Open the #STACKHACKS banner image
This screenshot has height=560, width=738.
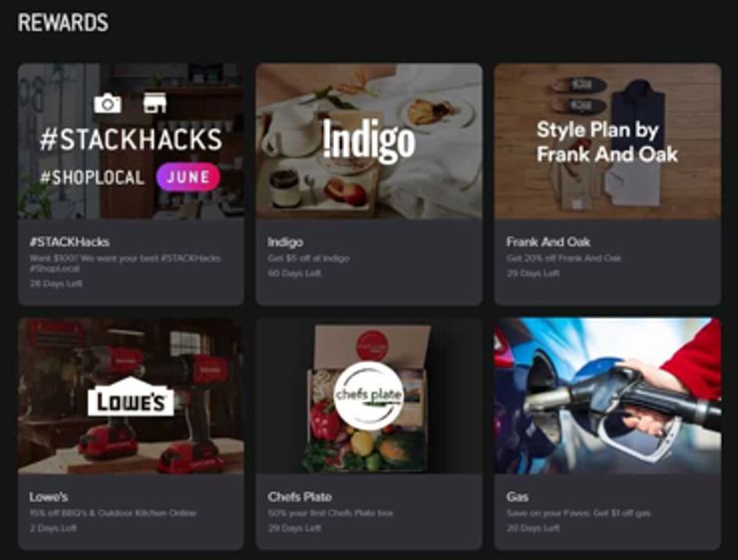click(x=131, y=141)
